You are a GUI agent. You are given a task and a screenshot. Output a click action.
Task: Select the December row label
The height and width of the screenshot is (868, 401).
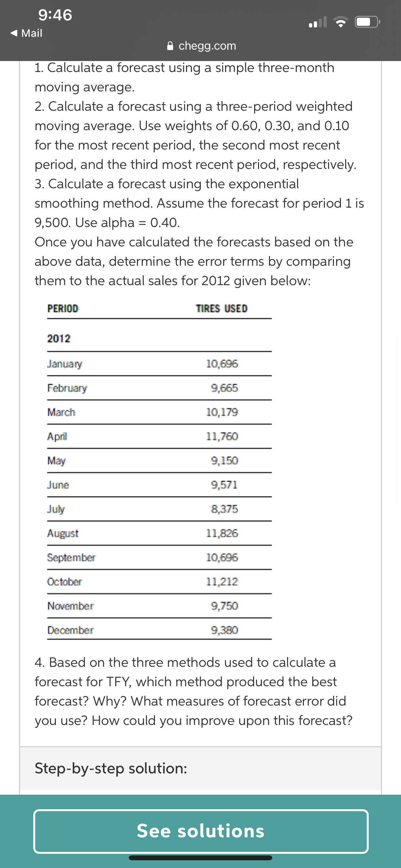[x=70, y=630]
